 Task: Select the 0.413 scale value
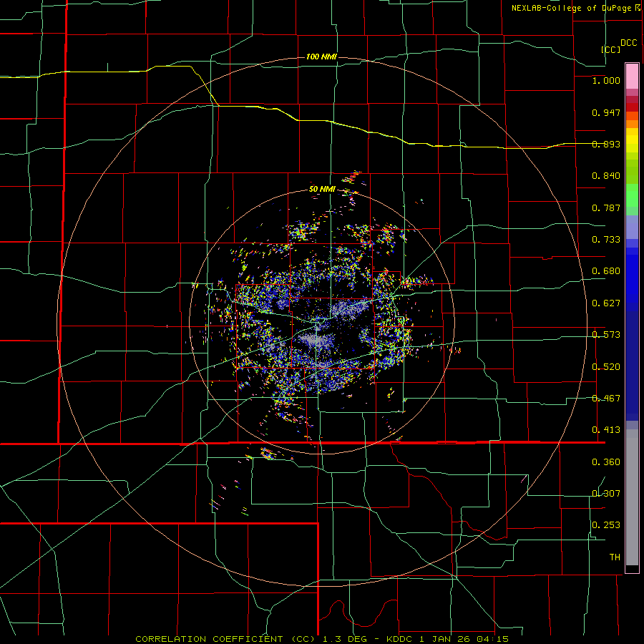click(606, 430)
